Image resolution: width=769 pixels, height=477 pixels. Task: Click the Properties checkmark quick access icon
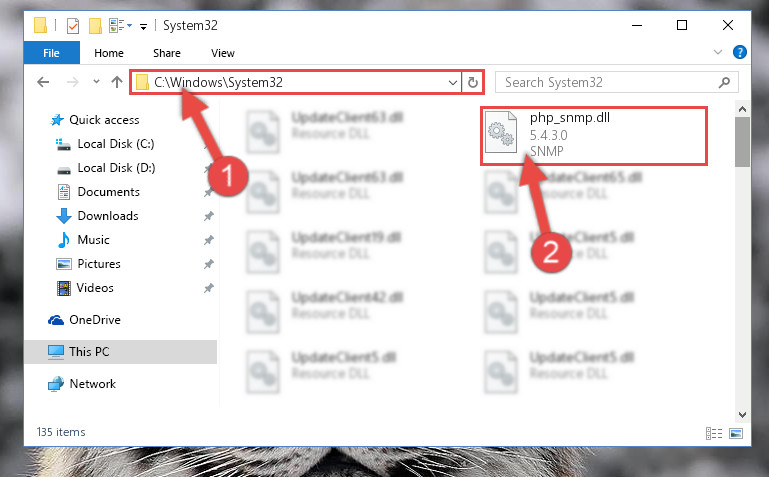(x=73, y=25)
